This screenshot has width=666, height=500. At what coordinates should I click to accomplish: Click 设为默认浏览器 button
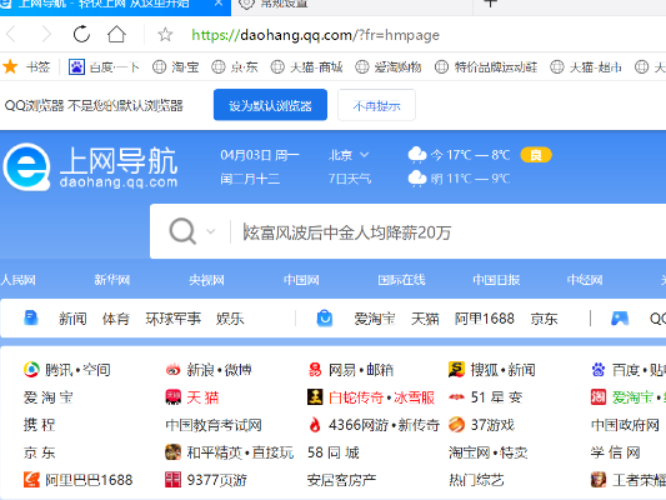pos(270,105)
